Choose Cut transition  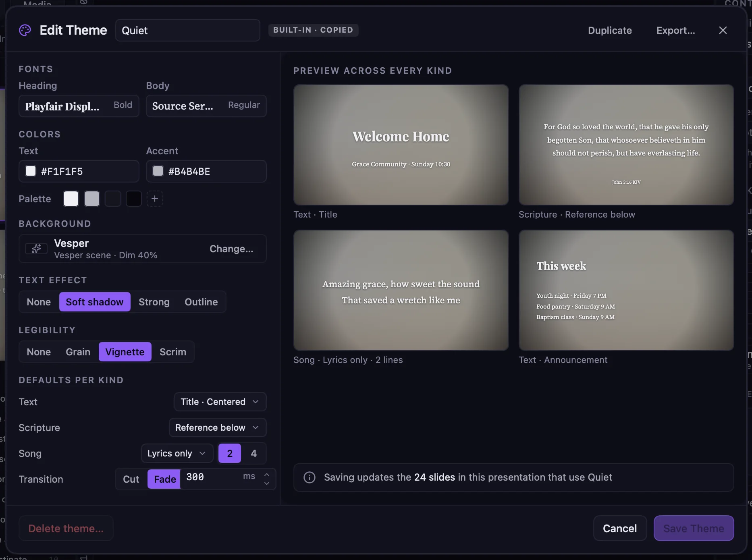pyautogui.click(x=131, y=479)
